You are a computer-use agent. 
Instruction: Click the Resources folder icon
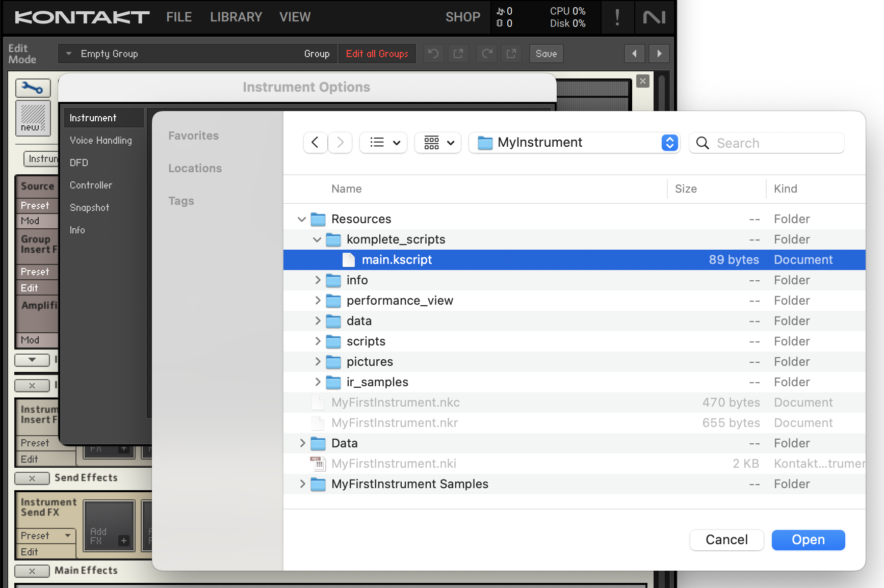click(318, 219)
